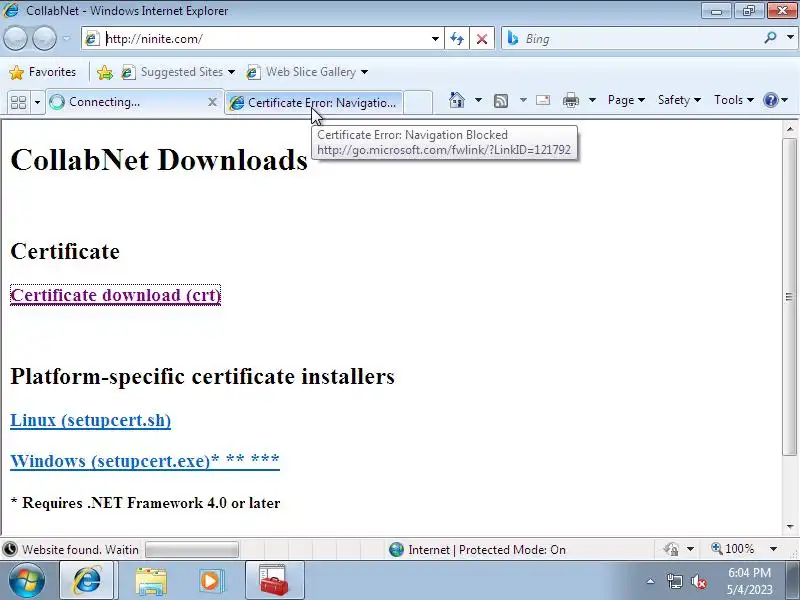The height and width of the screenshot is (600, 800).
Task: Expand the Feeds dropdown arrow
Action: pyautogui.click(x=523, y=100)
